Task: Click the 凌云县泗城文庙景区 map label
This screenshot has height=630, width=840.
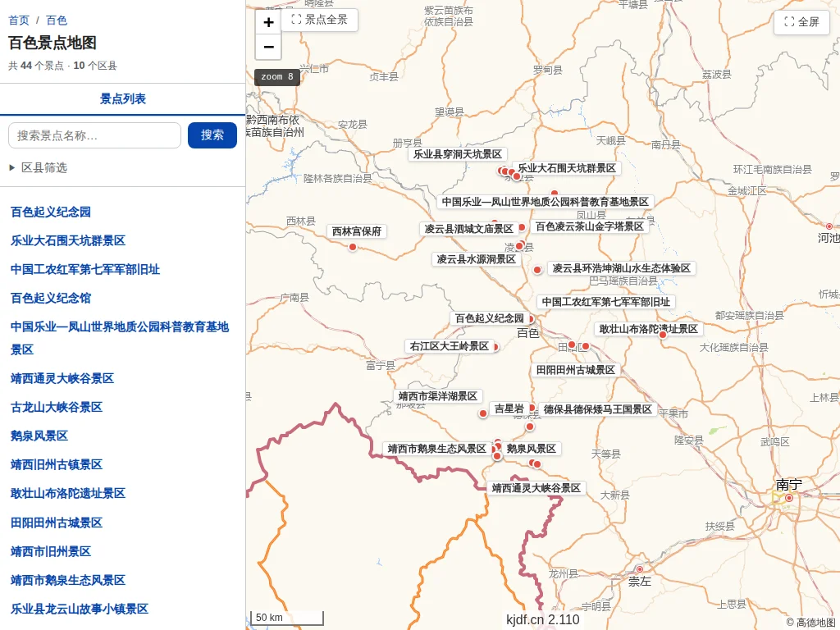Action: pos(469,229)
